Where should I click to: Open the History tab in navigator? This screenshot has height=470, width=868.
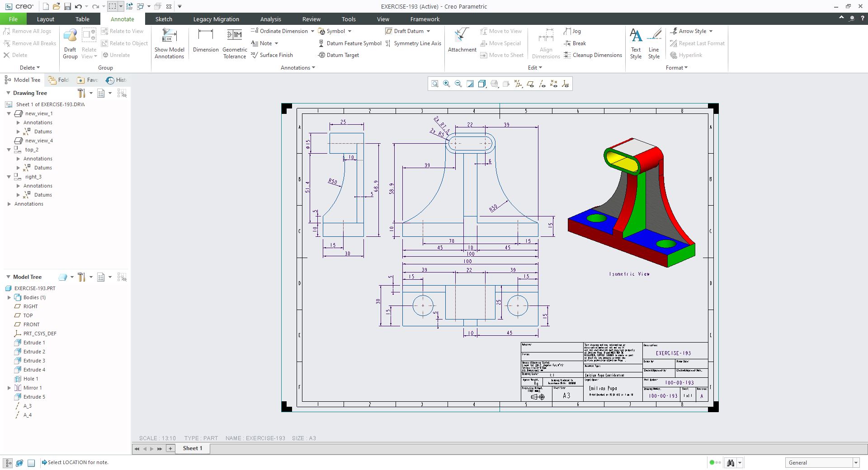117,80
